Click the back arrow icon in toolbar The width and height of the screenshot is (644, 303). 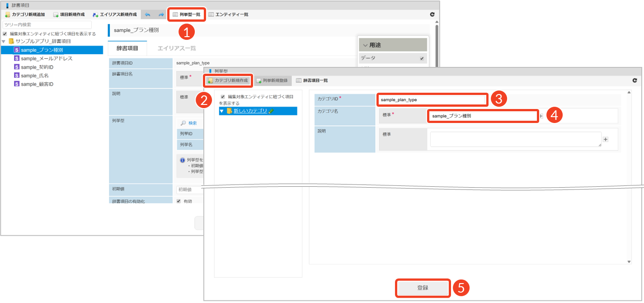coord(147,14)
